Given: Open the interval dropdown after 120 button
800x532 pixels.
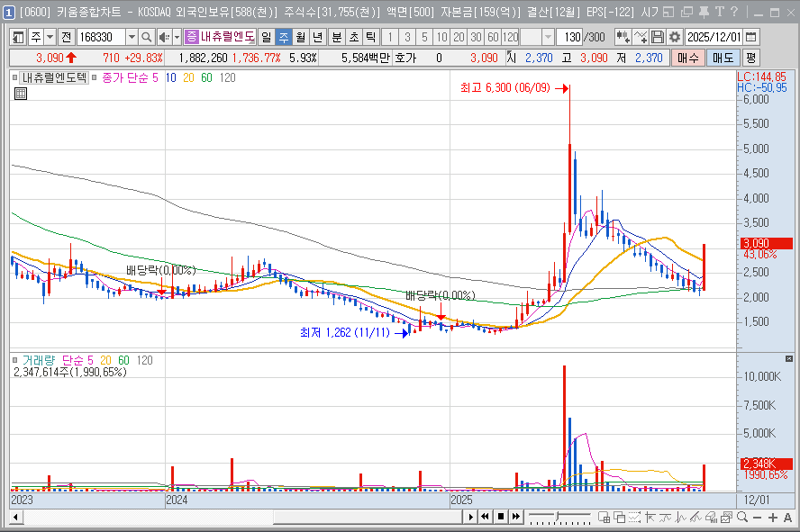Looking at the screenshot, I should point(548,37).
